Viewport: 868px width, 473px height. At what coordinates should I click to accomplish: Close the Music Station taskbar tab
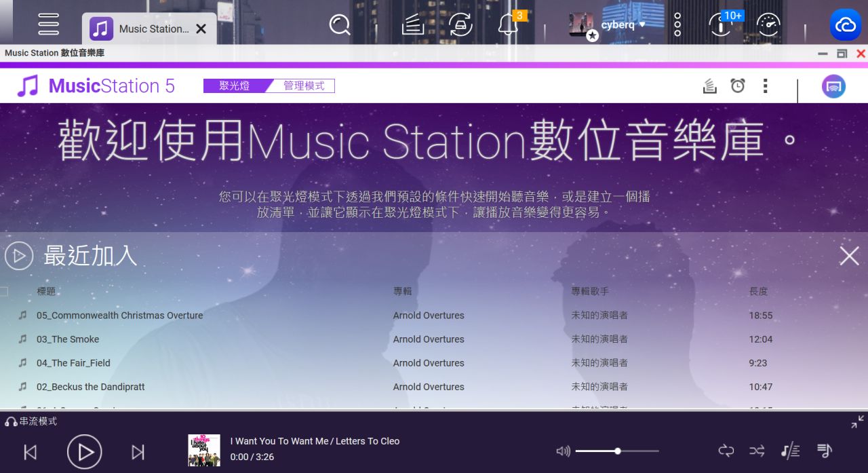(201, 29)
